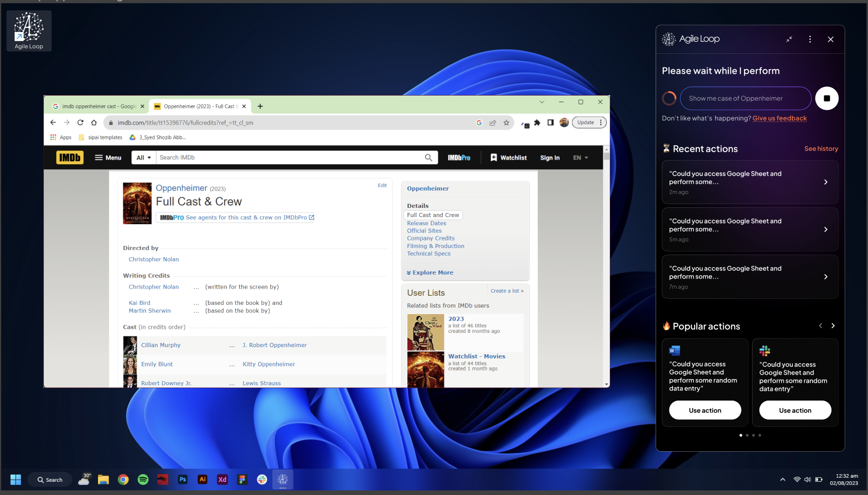Click the Chrome Update button

coord(589,122)
